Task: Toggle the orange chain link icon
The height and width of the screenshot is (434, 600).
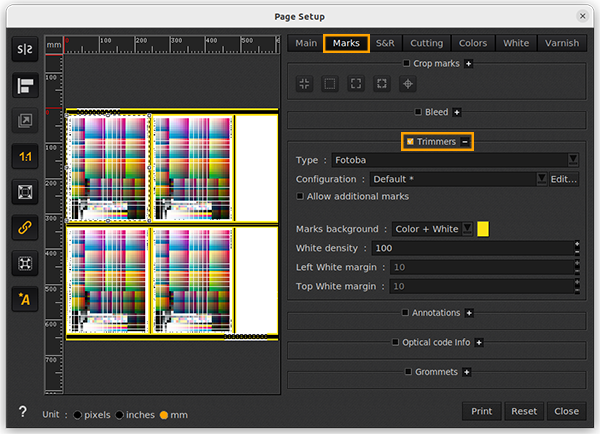Action: coord(24,227)
